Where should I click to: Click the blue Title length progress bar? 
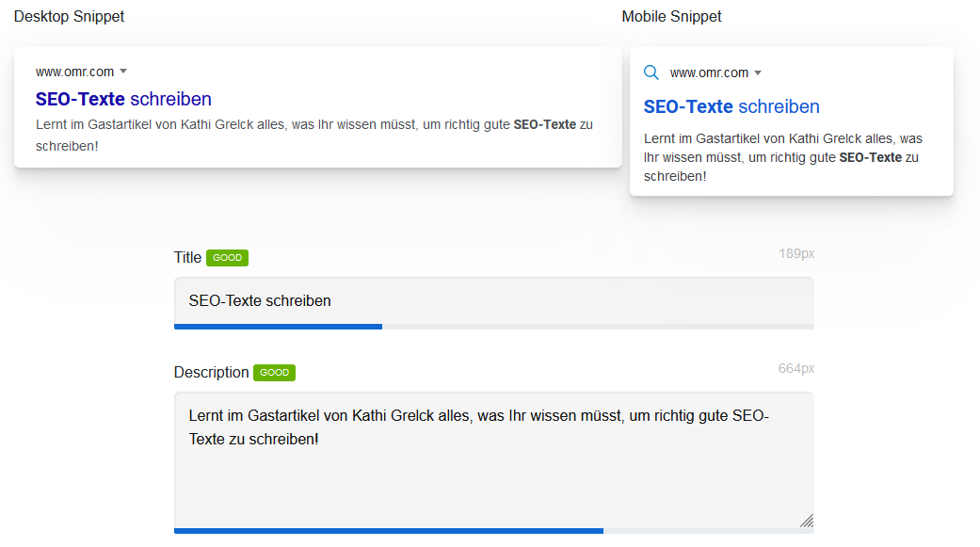pyautogui.click(x=278, y=326)
